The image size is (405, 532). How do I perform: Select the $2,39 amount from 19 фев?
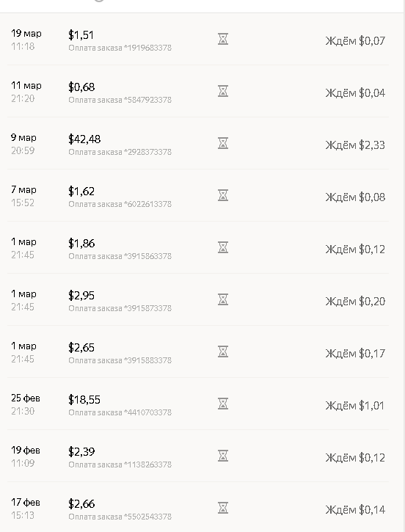(x=81, y=451)
